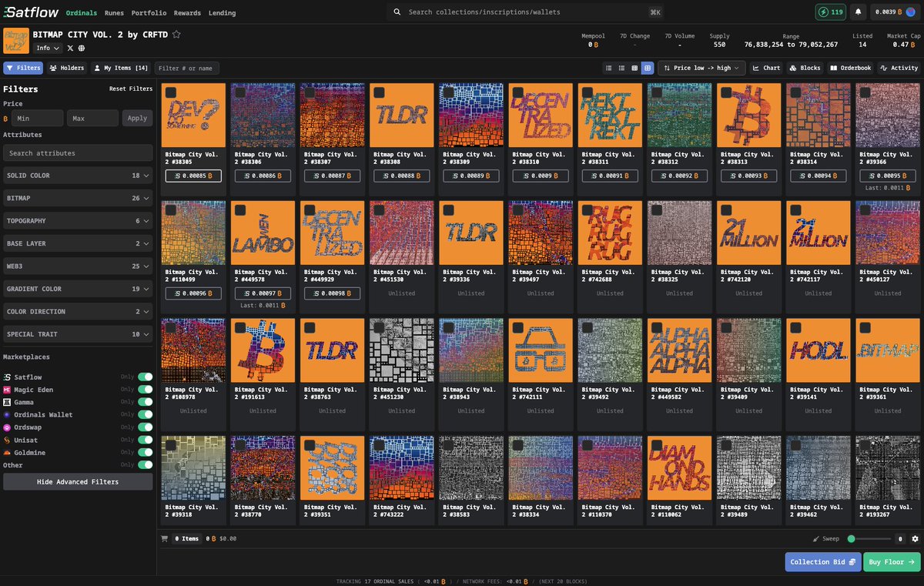Toggle the Satflow marketplace switch
924x586 pixels.
(x=145, y=377)
